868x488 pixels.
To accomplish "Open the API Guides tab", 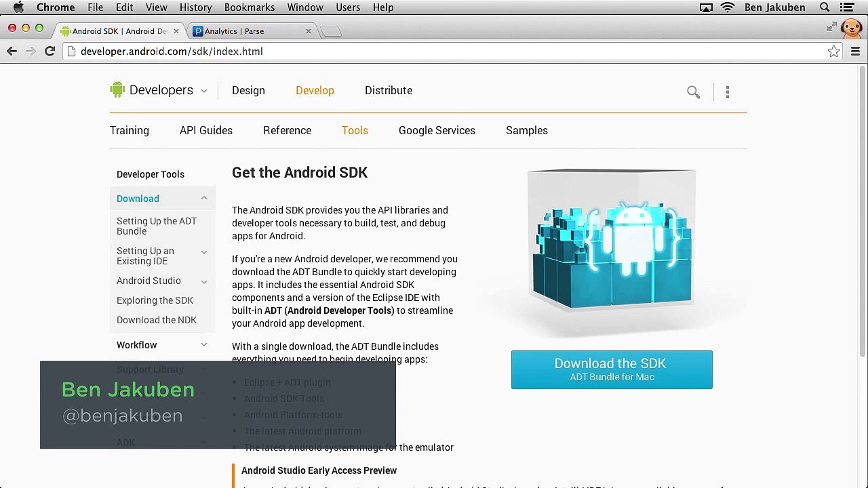I will pos(206,130).
